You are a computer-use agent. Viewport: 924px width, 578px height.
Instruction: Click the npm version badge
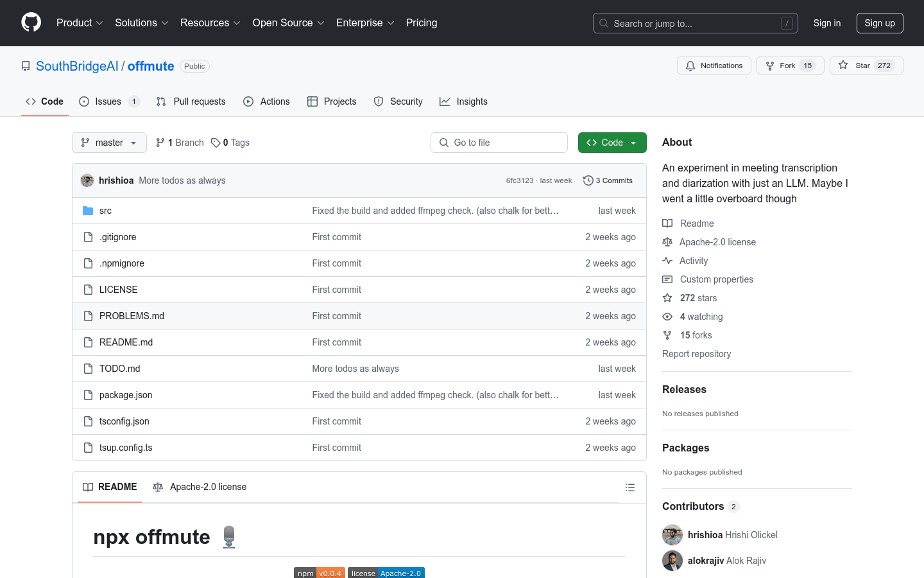320,573
